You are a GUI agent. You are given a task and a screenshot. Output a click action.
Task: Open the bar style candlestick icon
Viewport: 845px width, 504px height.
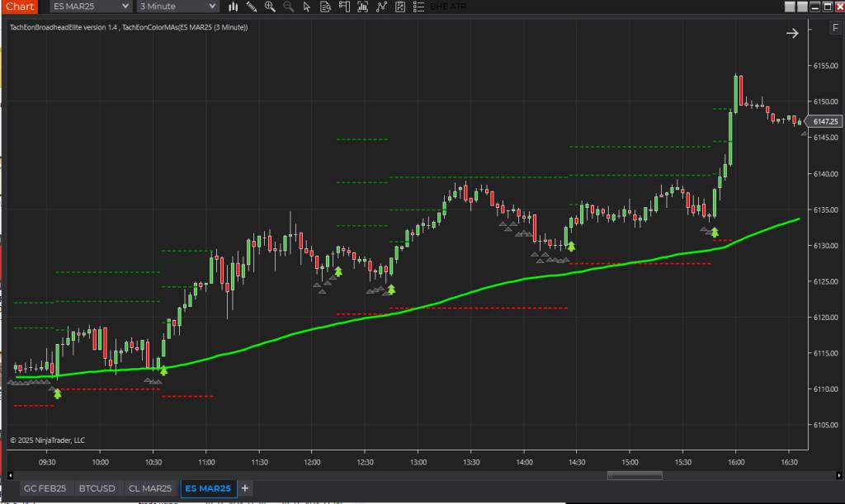point(234,7)
